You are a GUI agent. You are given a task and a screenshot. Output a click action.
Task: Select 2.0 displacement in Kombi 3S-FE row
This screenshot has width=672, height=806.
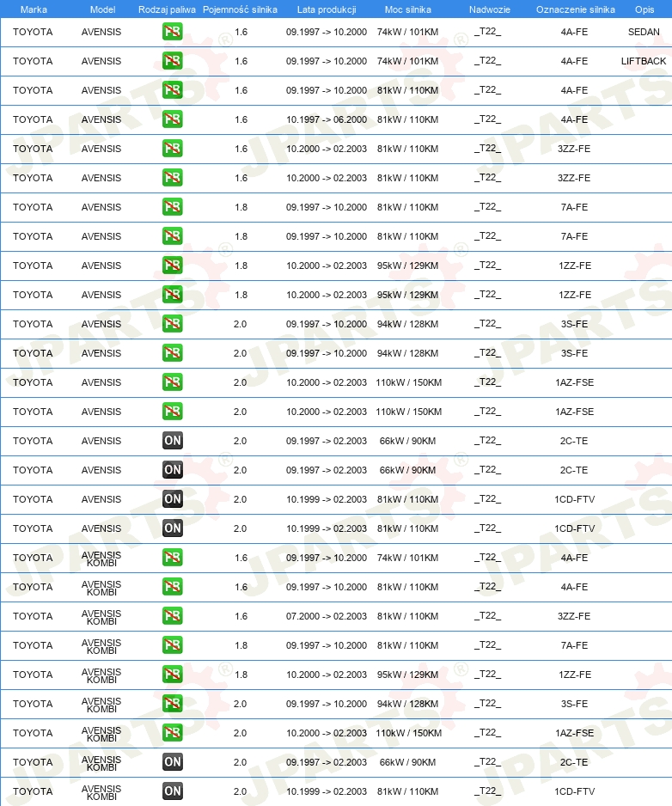[240, 704]
